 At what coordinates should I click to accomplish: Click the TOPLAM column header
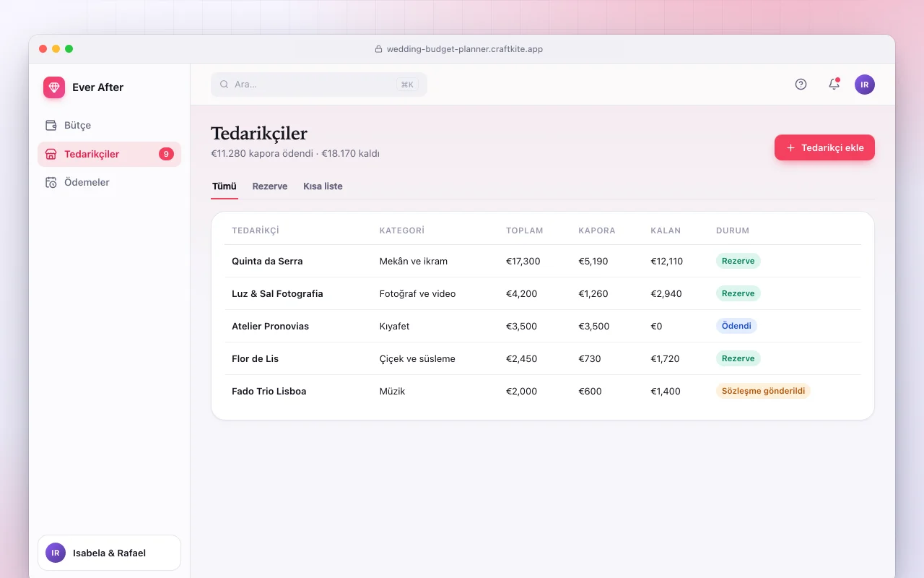point(525,230)
